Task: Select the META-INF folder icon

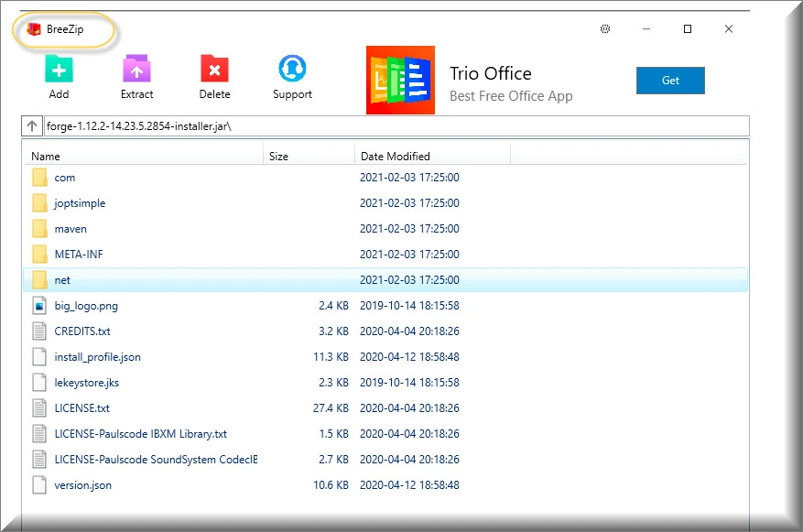Action: coord(39,255)
